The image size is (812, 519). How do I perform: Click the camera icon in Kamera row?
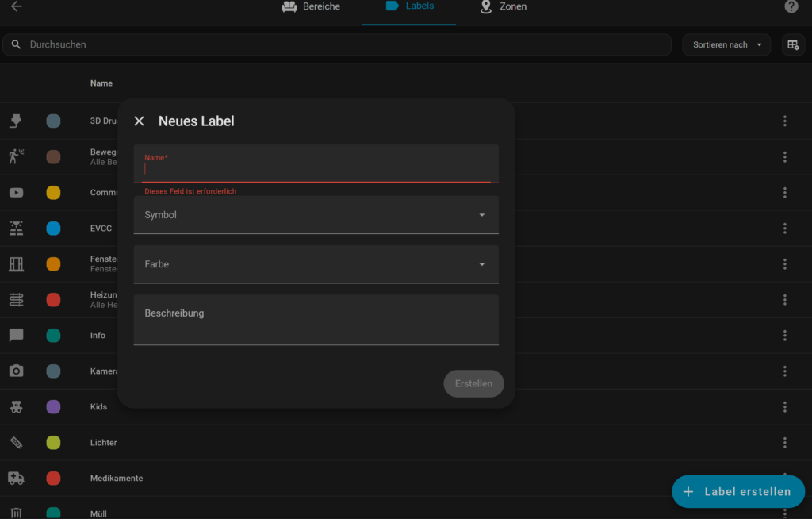pos(16,371)
